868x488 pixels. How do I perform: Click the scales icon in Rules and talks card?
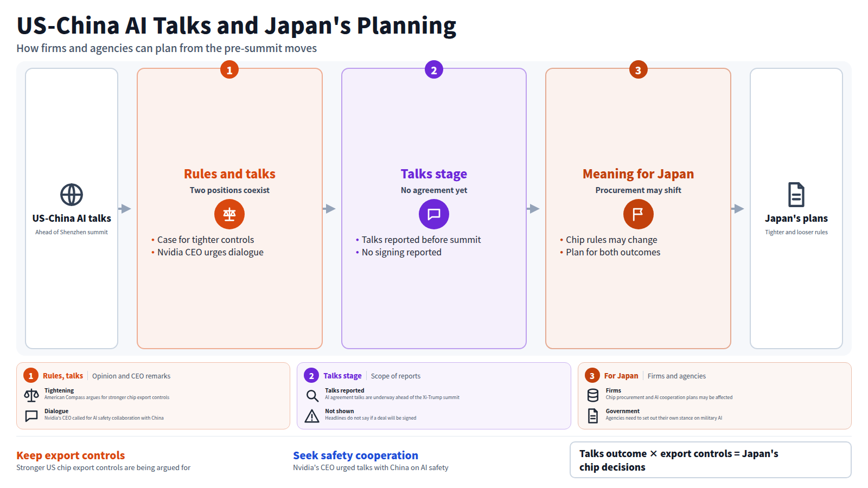coord(229,214)
